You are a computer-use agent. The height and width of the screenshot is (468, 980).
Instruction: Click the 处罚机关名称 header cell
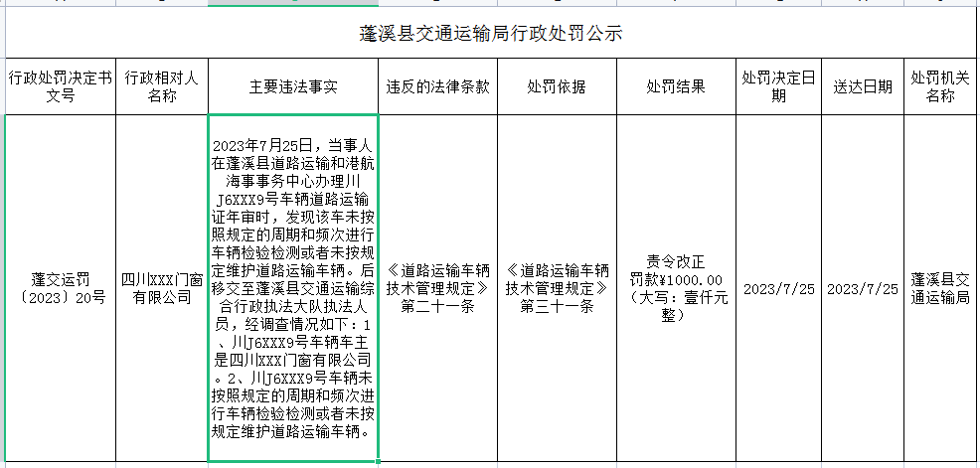click(939, 86)
